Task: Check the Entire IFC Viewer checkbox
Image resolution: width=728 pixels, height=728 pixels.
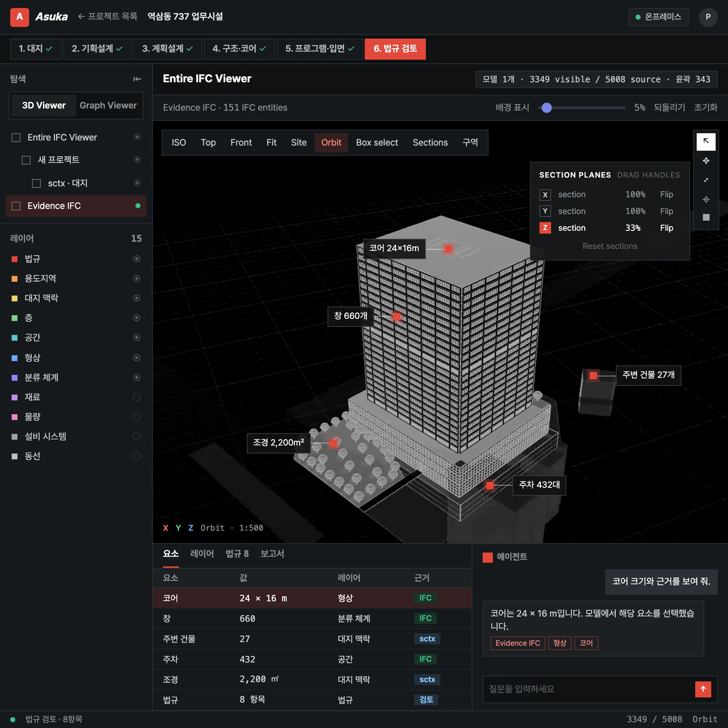Action: click(16, 138)
